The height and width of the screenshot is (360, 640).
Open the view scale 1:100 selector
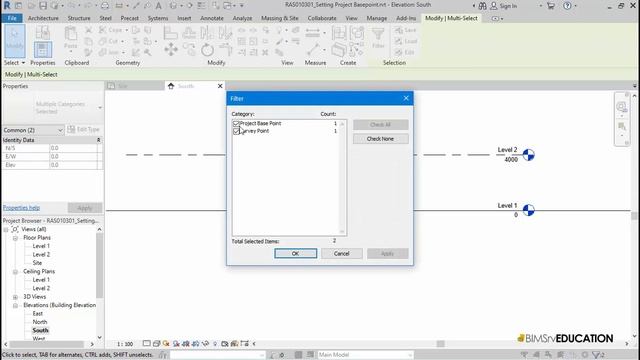125,344
